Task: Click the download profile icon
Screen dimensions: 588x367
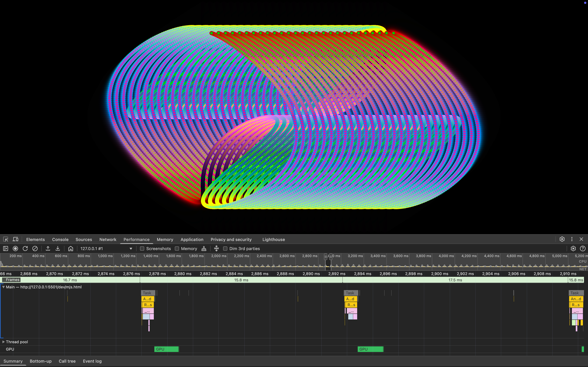Action: click(x=58, y=249)
